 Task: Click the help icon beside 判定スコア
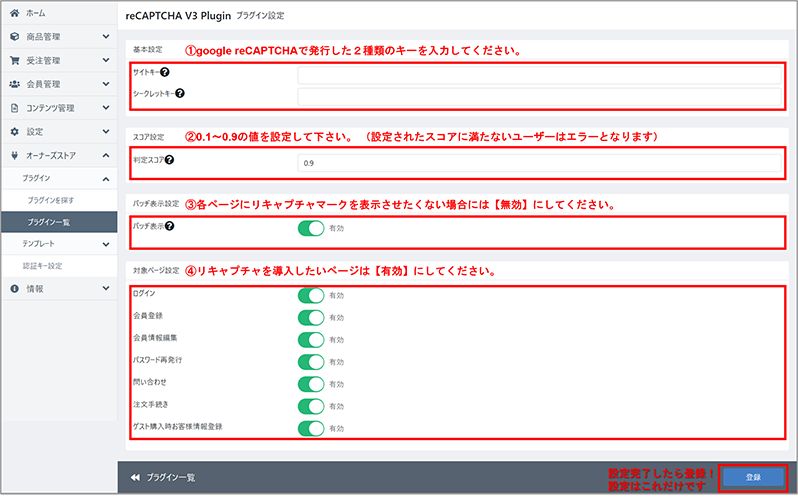169,160
